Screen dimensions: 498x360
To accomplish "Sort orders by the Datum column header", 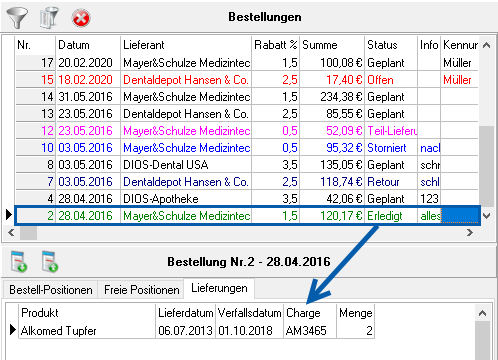I will pos(88,45).
